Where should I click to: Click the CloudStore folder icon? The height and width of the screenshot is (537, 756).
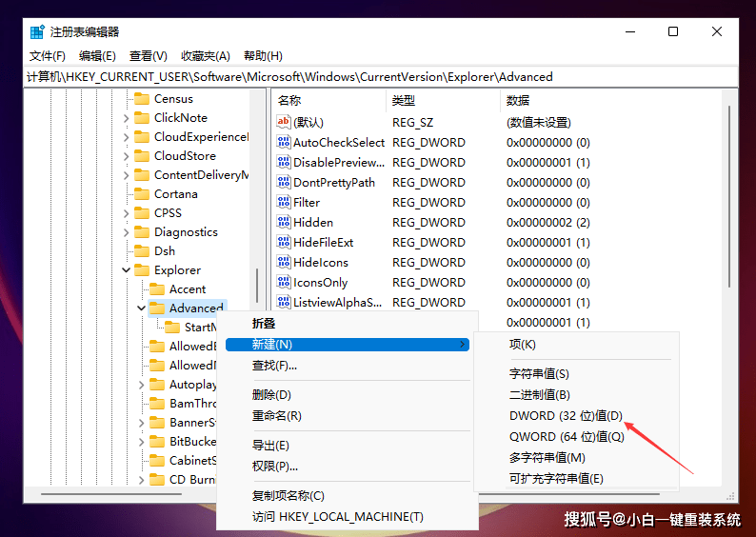coord(141,156)
